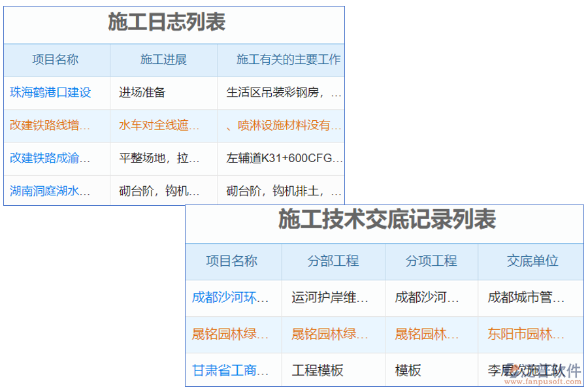Select the 晟铭园林绿 highlighted record
The width and height of the screenshot is (588, 392).
coord(229,335)
